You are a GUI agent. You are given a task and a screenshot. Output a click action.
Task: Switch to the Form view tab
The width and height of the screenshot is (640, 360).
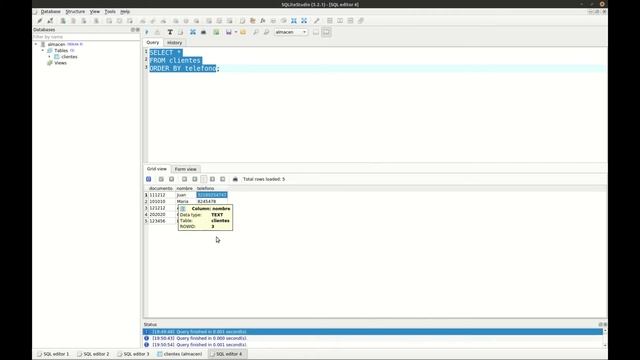click(x=185, y=169)
